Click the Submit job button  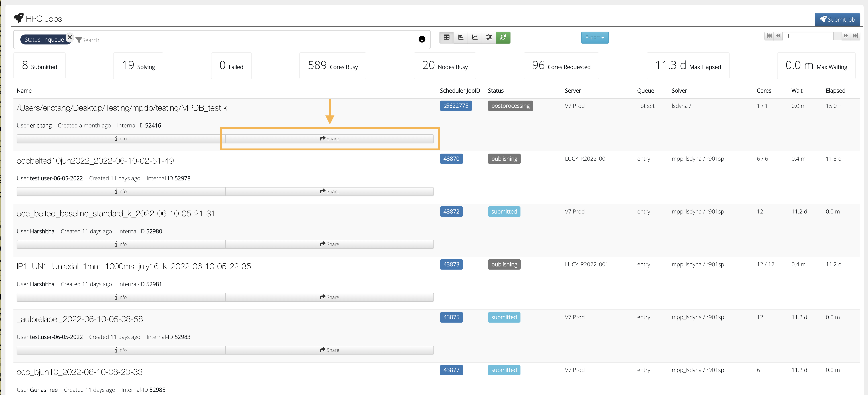[x=837, y=20]
